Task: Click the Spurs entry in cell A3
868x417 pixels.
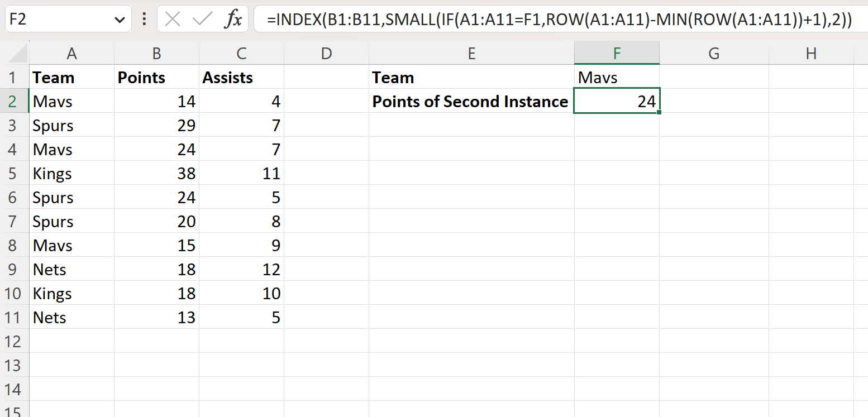Action: (x=71, y=125)
